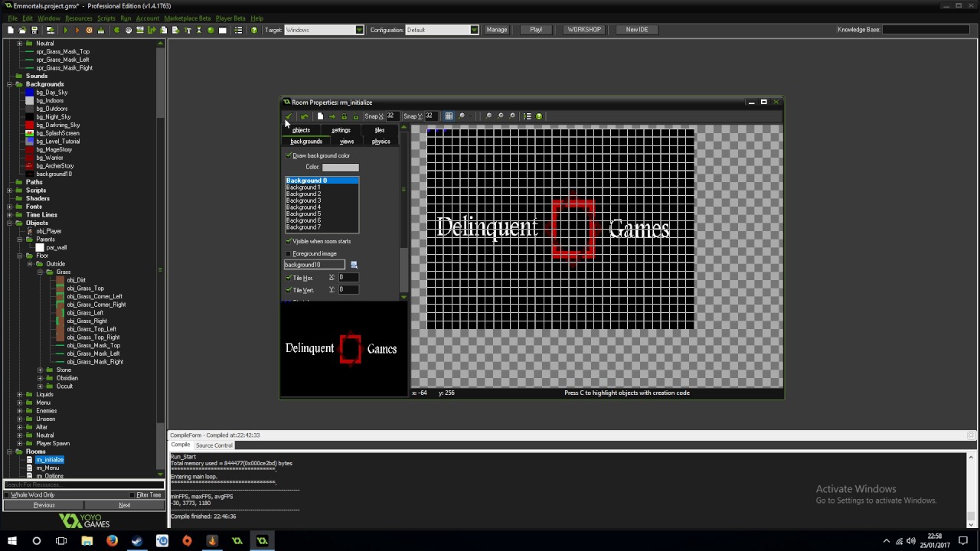This screenshot has height=551, width=980.
Task: Open the Marketplace Beta menu
Action: 187,18
